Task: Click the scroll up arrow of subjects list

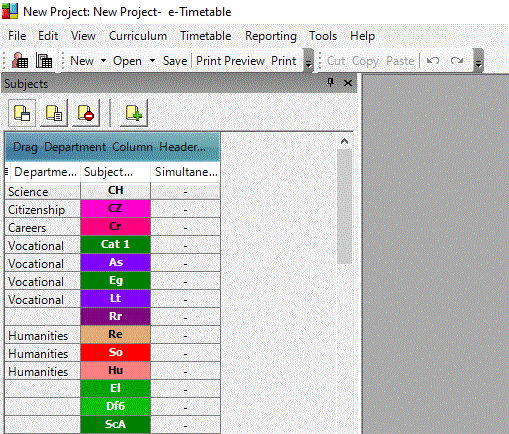Action: coord(344,141)
